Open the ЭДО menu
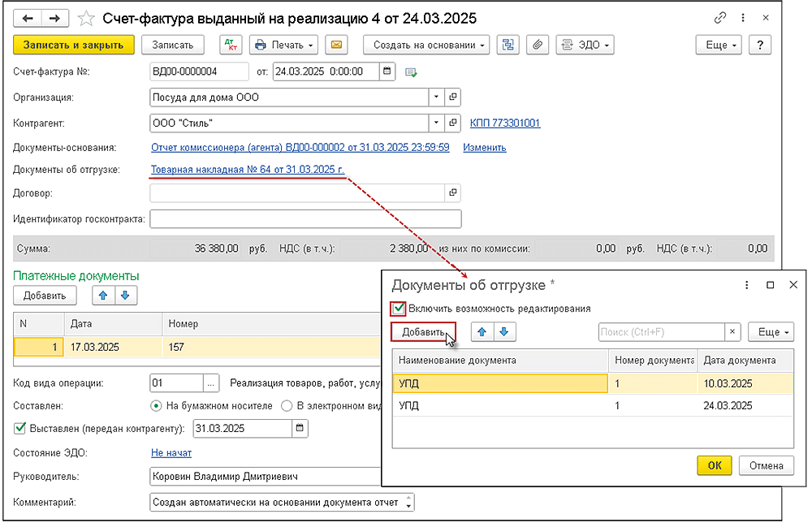Screen dimensions: 812x523 point(585,45)
